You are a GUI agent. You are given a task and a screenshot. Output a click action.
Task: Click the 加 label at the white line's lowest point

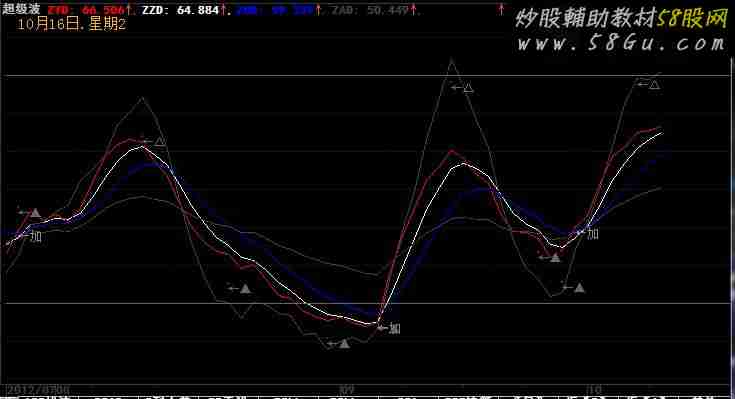395,328
